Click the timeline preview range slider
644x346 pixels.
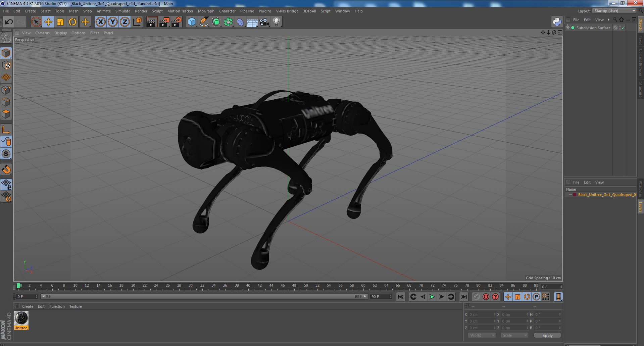(204, 296)
